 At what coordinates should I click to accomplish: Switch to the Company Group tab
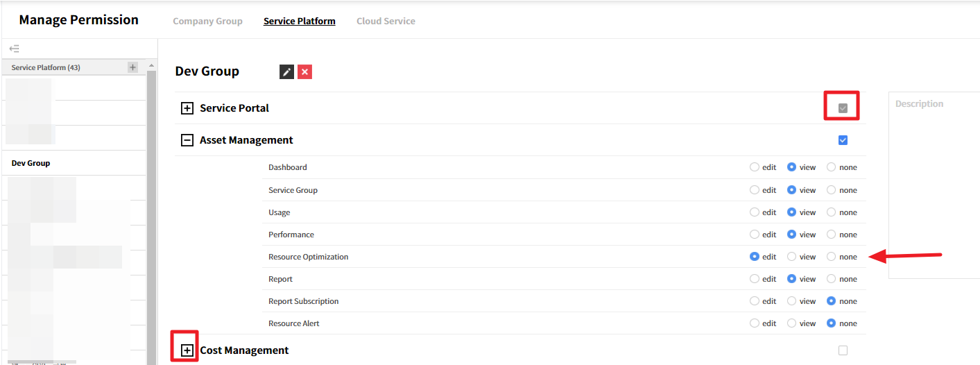click(x=207, y=21)
